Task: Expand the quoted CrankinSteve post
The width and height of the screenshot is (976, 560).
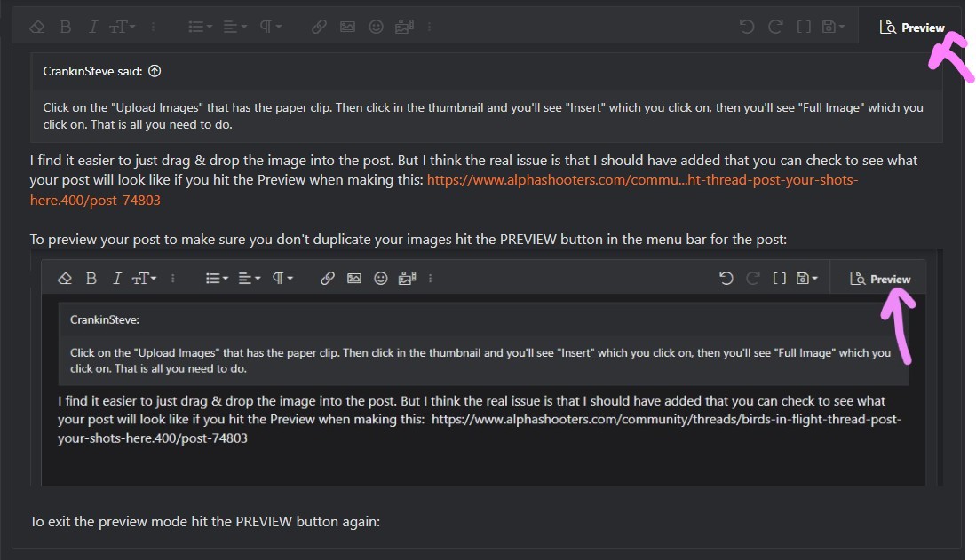Action: click(x=155, y=71)
